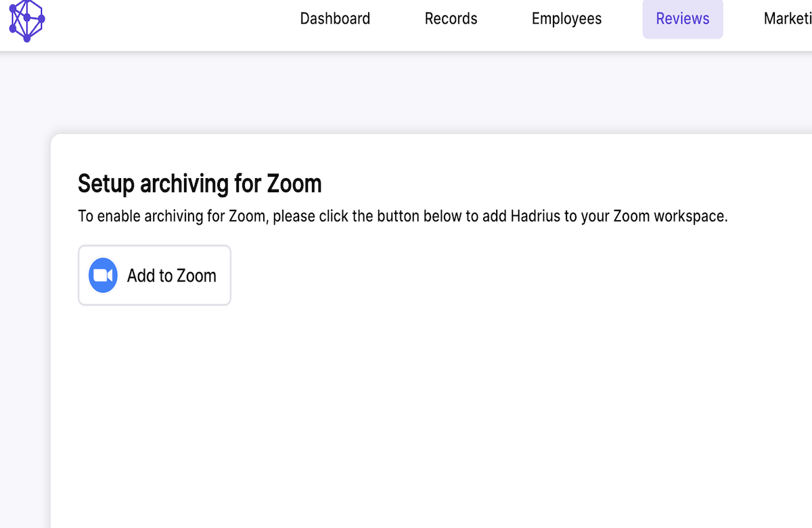Viewport: 812px width, 528px height.
Task: Click the Hadrius logo icon
Action: click(26, 20)
